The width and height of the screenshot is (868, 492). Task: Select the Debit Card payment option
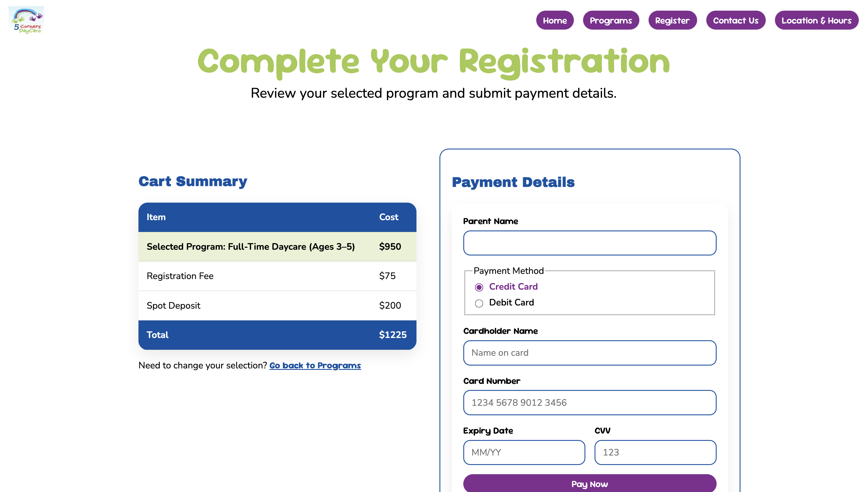pos(479,303)
